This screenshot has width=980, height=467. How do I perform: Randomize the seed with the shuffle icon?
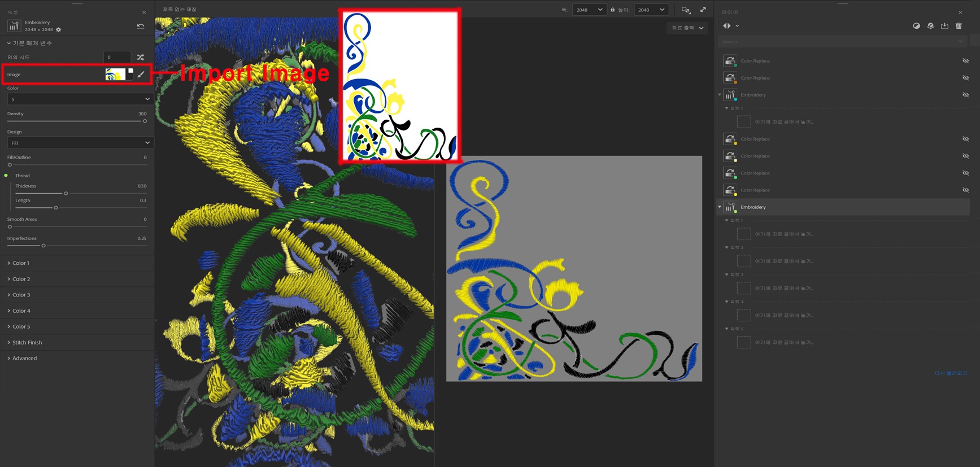(141, 57)
